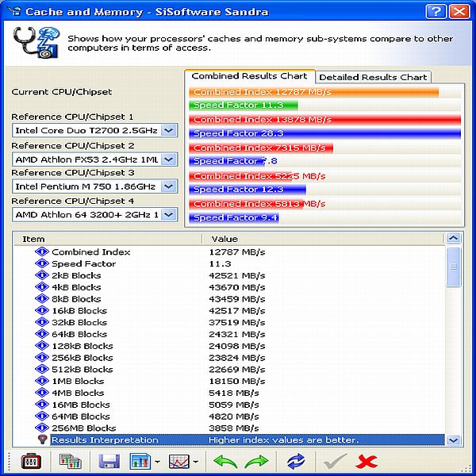
Task: Select the 128kB Blocks row
Action: (x=229, y=346)
